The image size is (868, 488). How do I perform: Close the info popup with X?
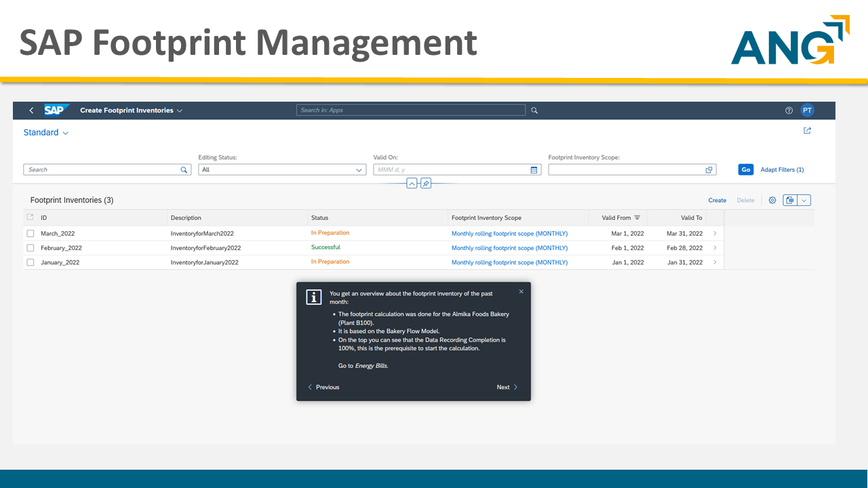pyautogui.click(x=521, y=291)
